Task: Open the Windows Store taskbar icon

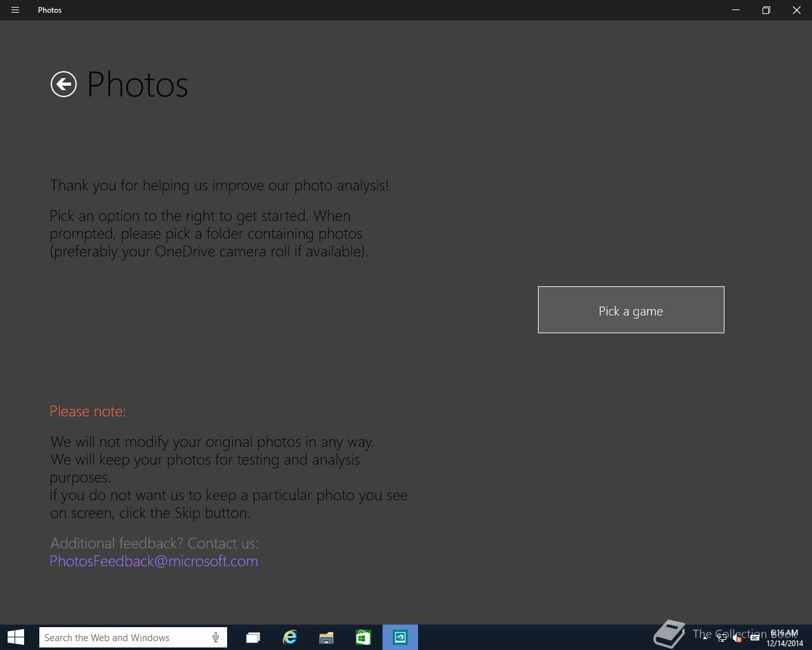Action: pos(363,637)
